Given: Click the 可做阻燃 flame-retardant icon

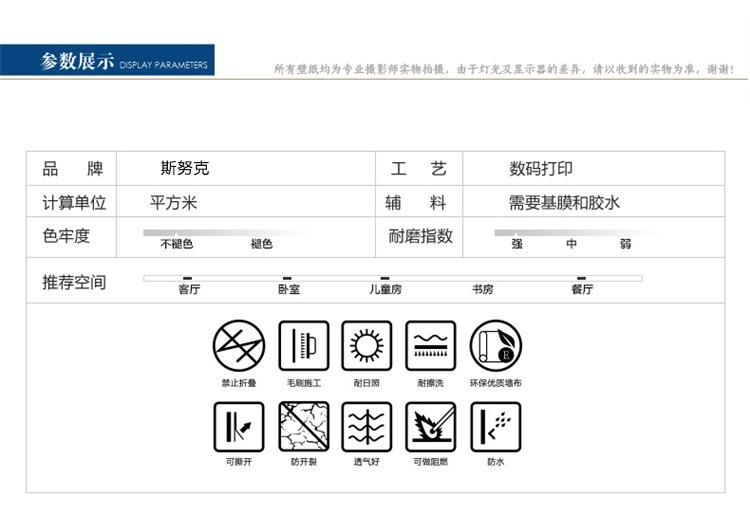Looking at the screenshot, I should point(430,427).
